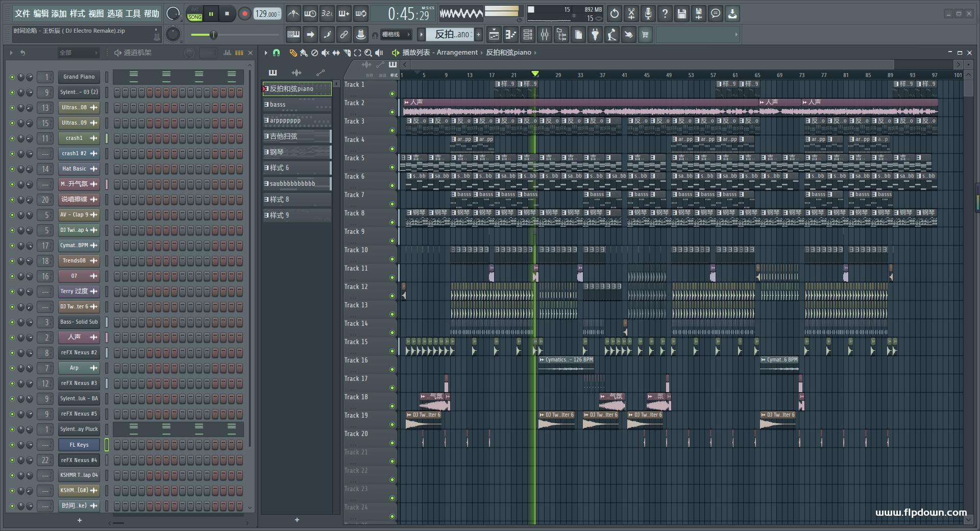The height and width of the screenshot is (531, 980).
Task: Open the 样式 (Patterns) menu
Action: tap(78, 13)
